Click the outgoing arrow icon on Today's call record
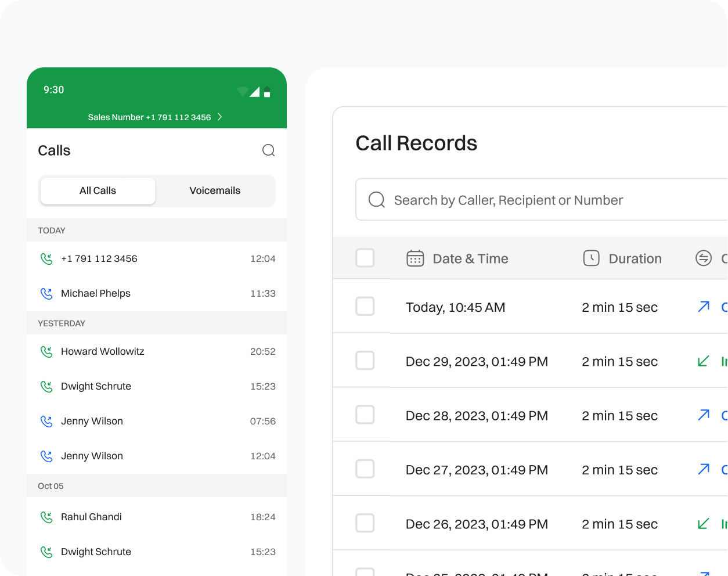 pos(703,307)
